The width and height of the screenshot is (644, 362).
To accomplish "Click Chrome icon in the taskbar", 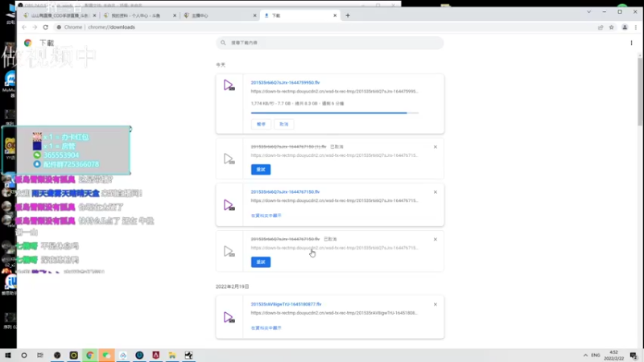I will coord(90,355).
